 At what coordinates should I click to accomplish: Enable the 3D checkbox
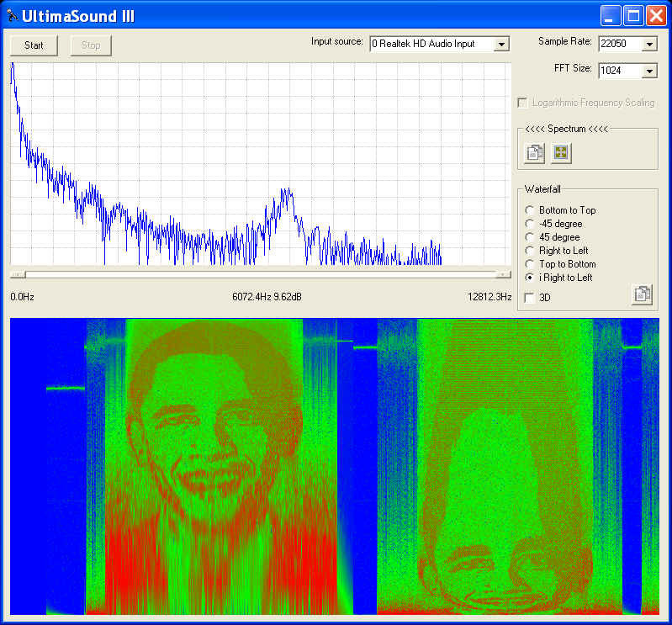coord(530,298)
